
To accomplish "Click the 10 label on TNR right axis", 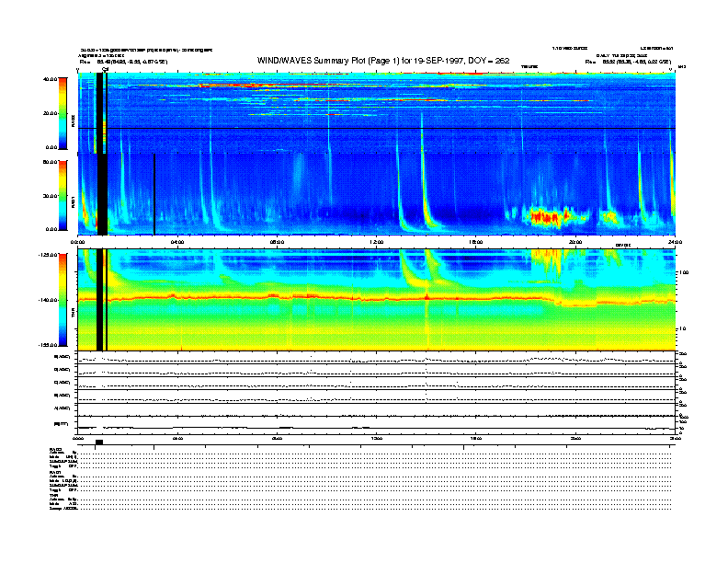I will coord(683,329).
